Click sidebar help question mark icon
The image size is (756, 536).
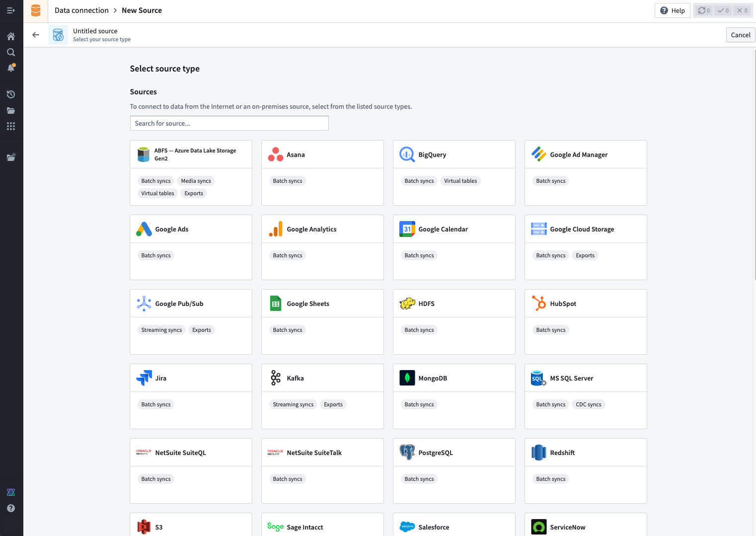(11, 508)
